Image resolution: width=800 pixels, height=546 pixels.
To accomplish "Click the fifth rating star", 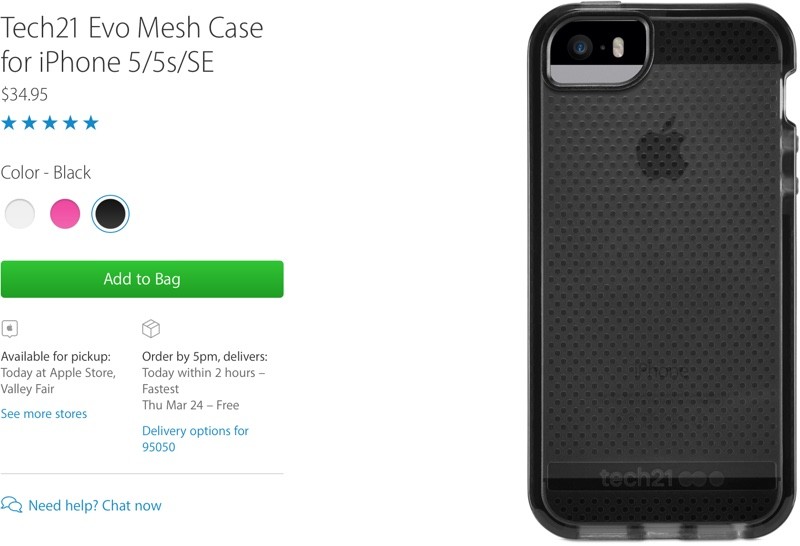I will (91, 122).
